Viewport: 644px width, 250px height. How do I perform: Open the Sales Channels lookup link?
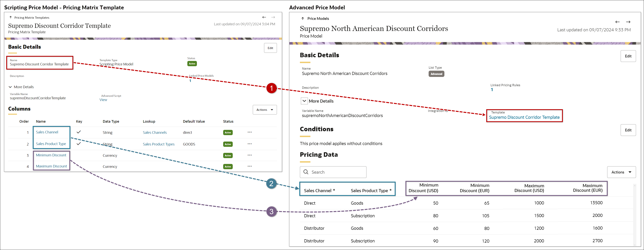click(x=154, y=132)
